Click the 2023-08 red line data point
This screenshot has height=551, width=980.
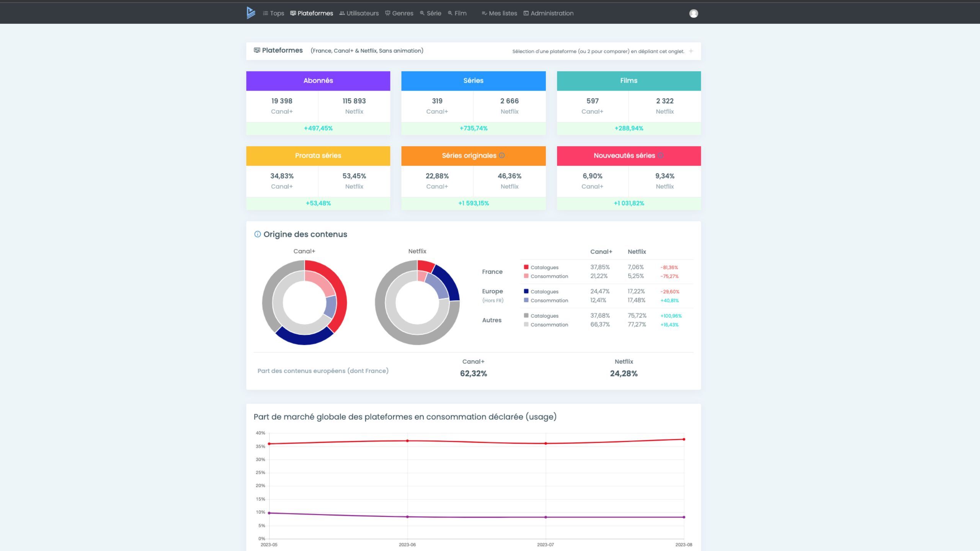(684, 439)
